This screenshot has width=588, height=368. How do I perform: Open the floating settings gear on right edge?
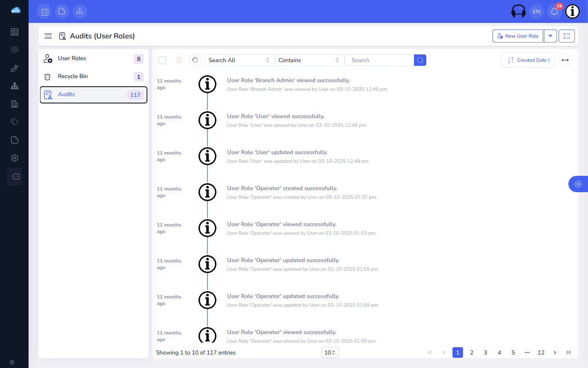pos(578,184)
